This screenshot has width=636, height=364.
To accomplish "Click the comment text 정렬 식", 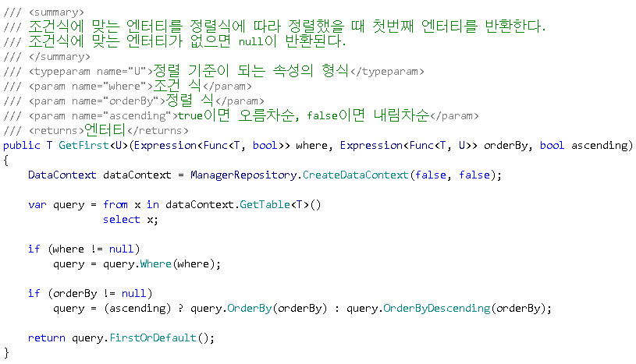I will [190, 100].
